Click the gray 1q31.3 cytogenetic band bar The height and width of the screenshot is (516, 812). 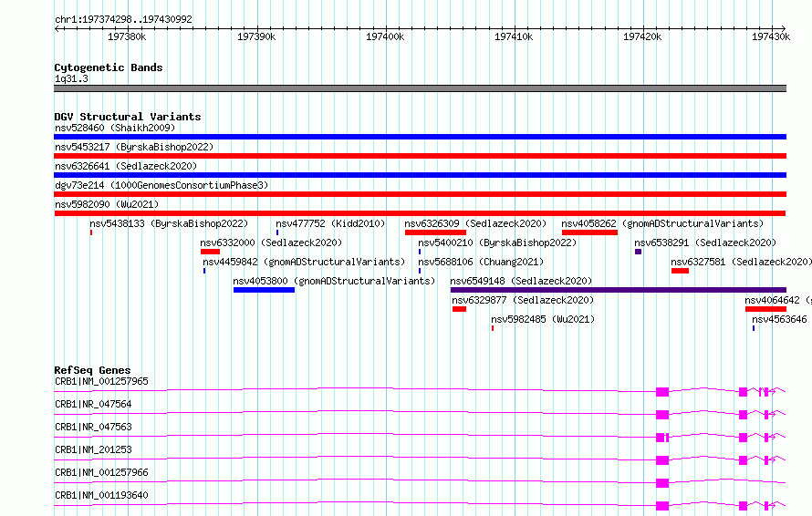coord(420,88)
